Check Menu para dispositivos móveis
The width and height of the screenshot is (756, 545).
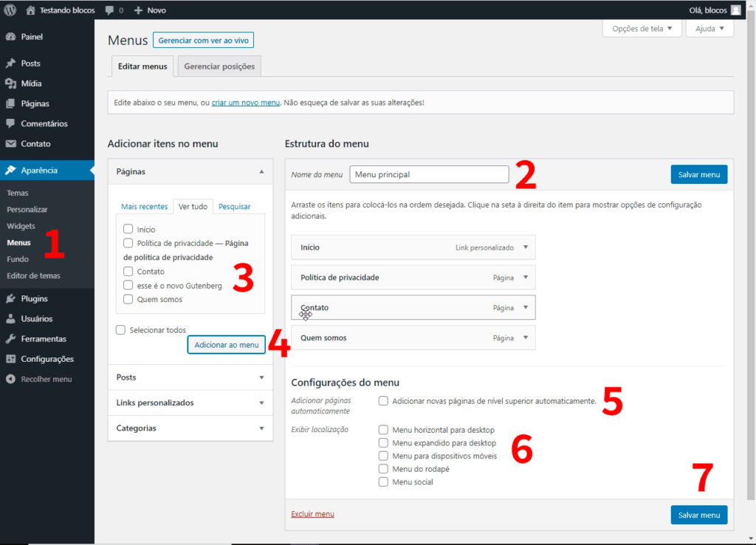pyautogui.click(x=383, y=456)
